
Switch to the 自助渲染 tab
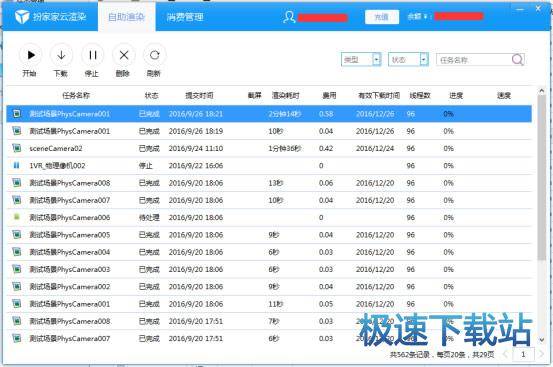(x=127, y=17)
